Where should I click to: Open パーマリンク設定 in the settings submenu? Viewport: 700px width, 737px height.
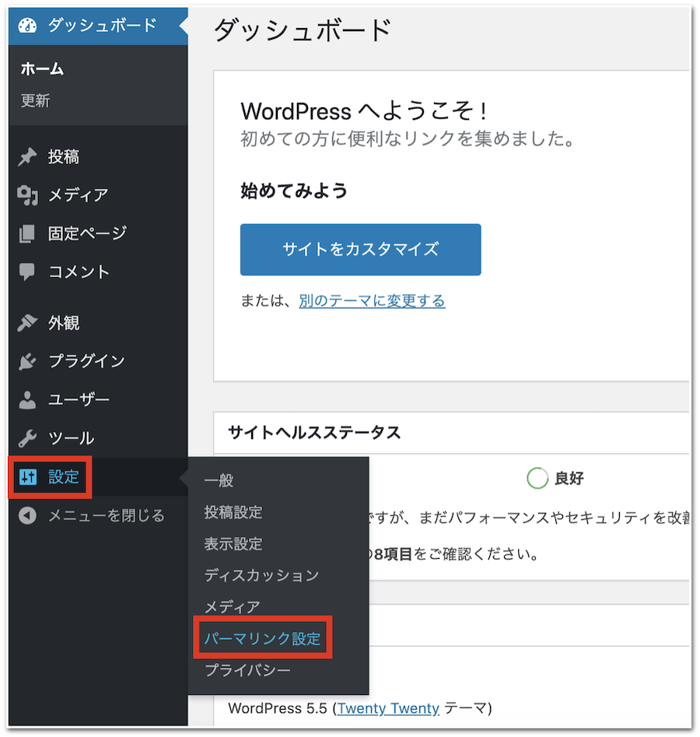[x=262, y=638]
